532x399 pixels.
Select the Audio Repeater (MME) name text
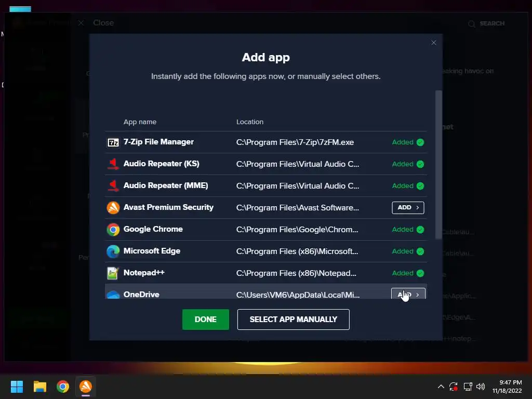(166, 185)
